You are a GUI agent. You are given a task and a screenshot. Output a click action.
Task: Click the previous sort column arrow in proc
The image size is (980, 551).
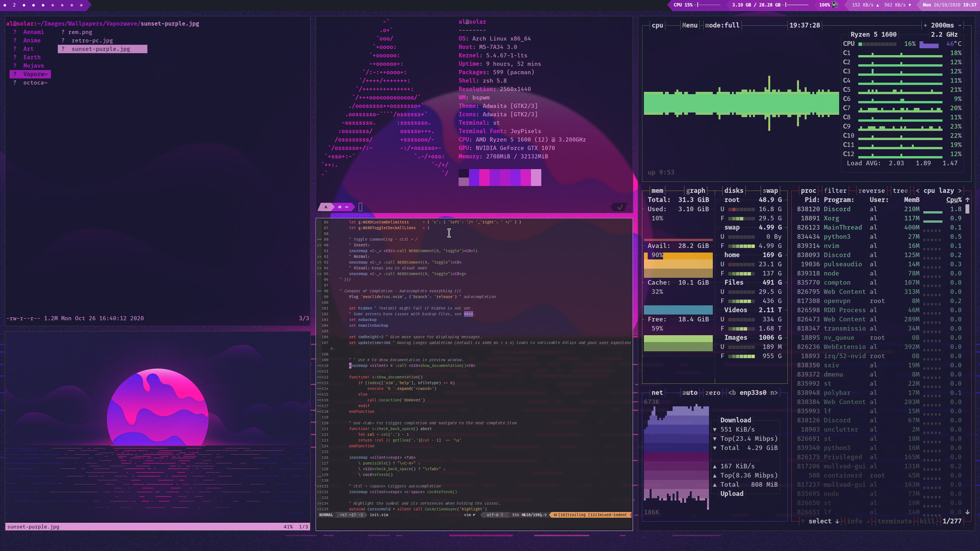(x=918, y=191)
